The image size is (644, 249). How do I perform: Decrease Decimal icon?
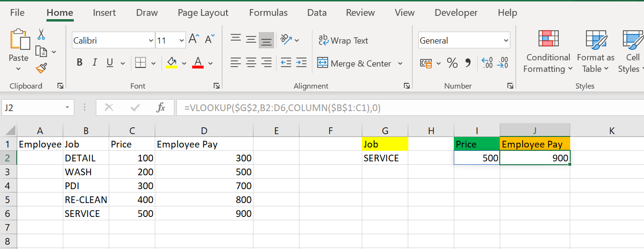(503, 63)
